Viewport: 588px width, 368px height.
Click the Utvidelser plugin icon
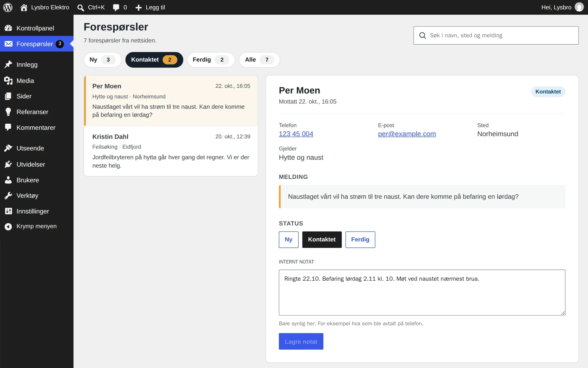click(8, 164)
